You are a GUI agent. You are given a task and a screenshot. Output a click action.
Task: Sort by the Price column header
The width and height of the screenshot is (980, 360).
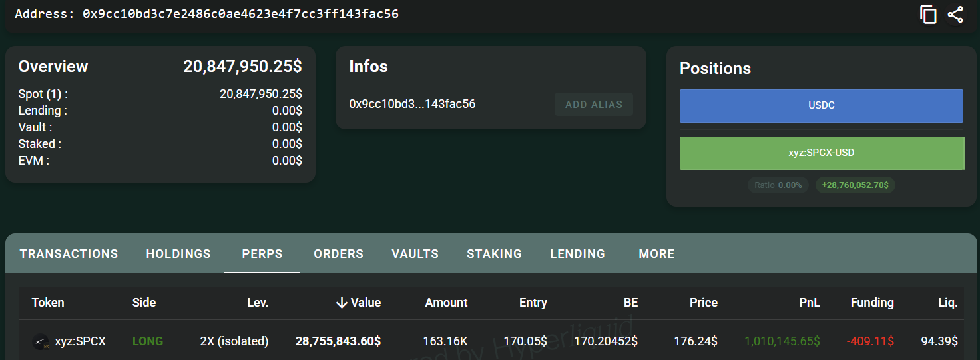click(x=704, y=303)
